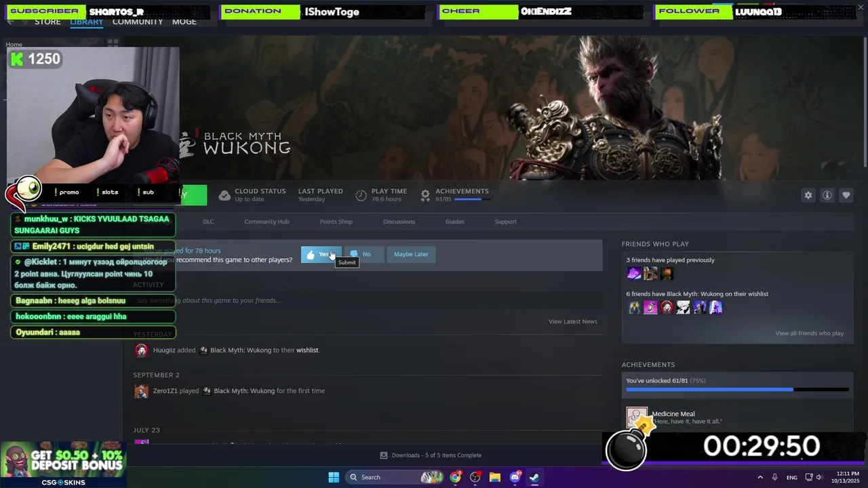This screenshot has height=488, width=868.
Task: Expand hidden system tray icons chevron
Action: pos(760,477)
